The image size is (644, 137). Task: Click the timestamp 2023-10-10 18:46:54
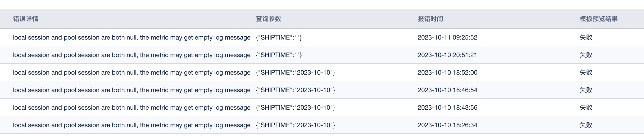[447, 90]
